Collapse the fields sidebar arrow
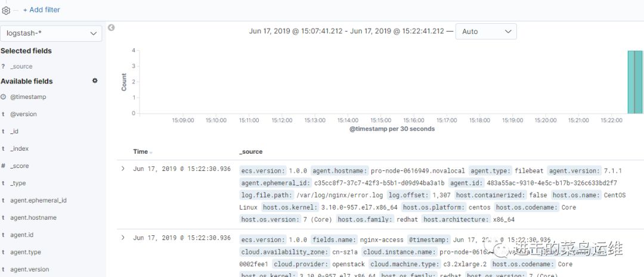The height and width of the screenshot is (277, 644). (x=111, y=27)
